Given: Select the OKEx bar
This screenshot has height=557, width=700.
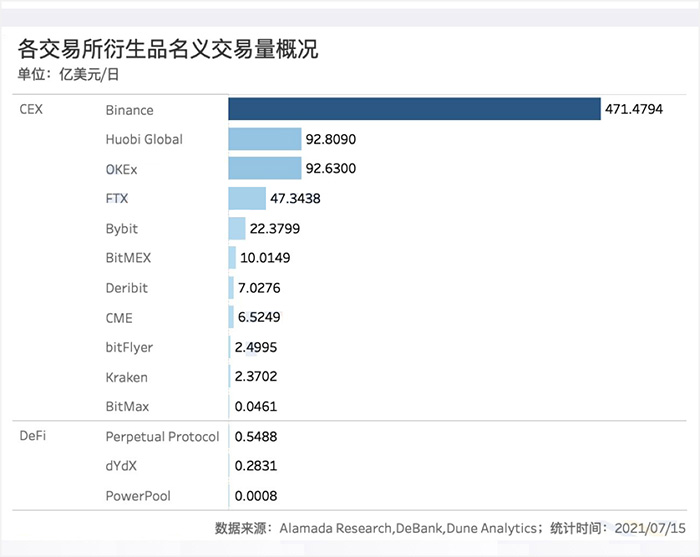Looking at the screenshot, I should pos(265,168).
